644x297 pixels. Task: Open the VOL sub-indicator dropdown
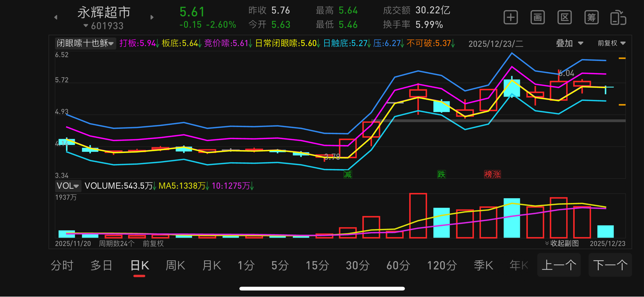[x=68, y=186]
